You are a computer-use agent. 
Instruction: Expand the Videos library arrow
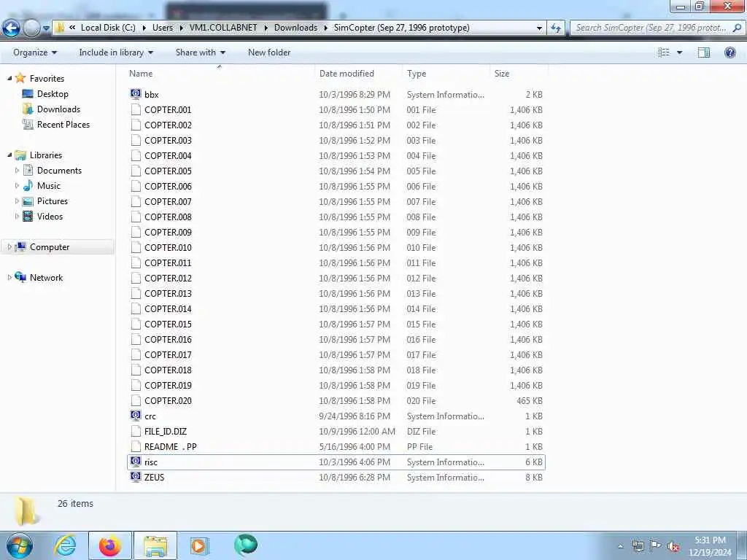tap(18, 216)
